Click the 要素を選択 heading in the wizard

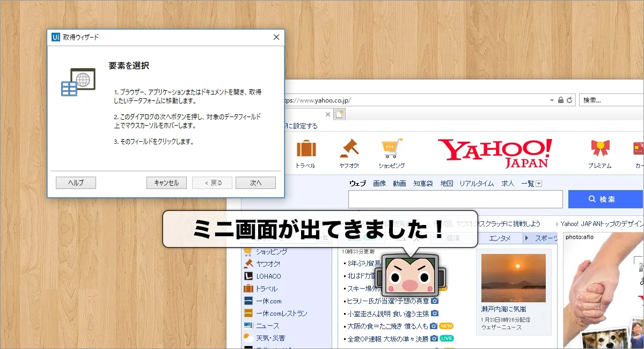coord(129,66)
